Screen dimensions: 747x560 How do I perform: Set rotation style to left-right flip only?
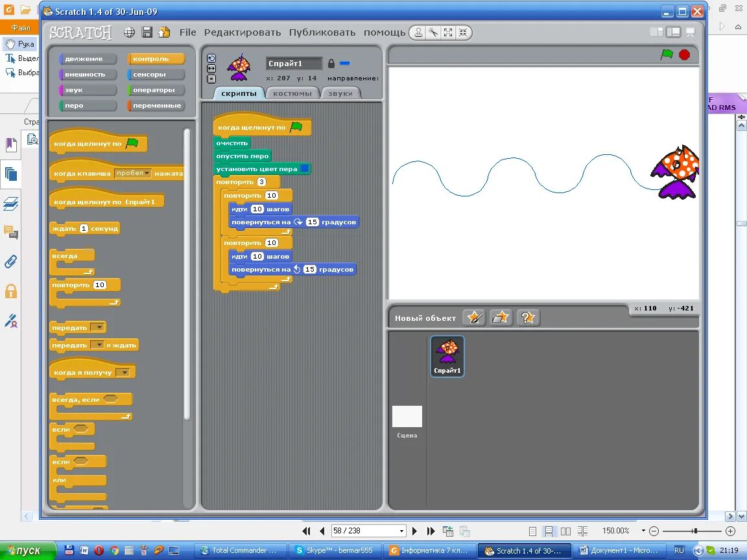coord(211,69)
